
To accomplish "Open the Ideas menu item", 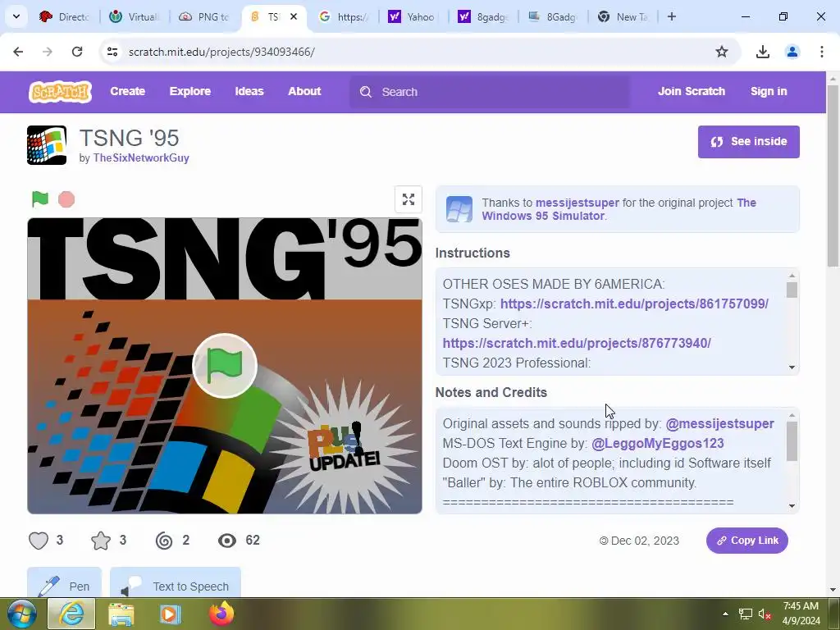I will pos(249,91).
